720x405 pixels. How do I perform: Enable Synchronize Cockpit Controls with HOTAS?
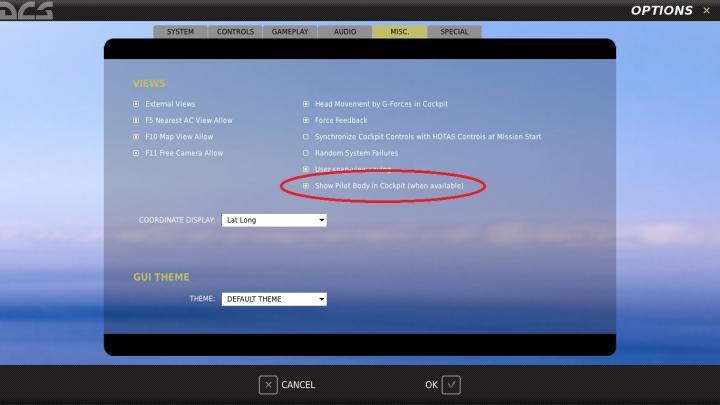click(x=306, y=137)
